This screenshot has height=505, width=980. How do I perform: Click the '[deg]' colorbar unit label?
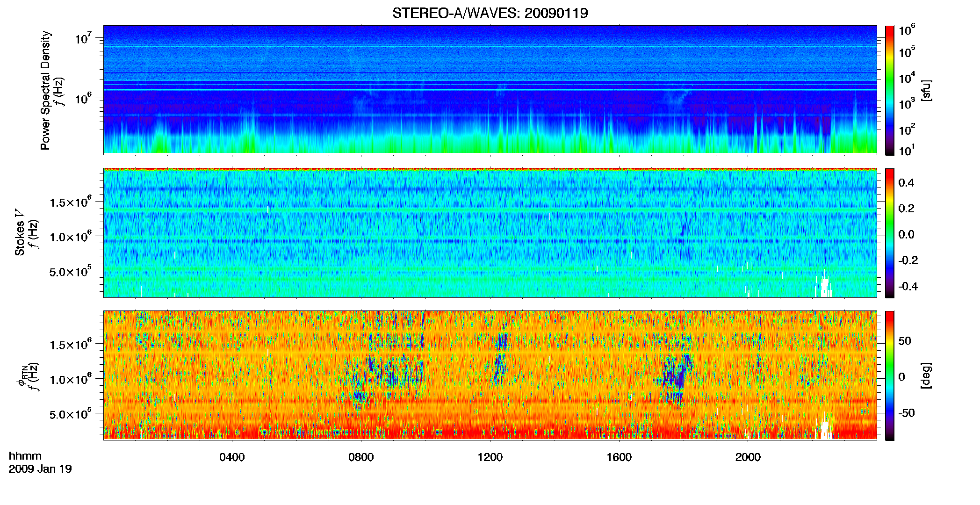click(926, 375)
